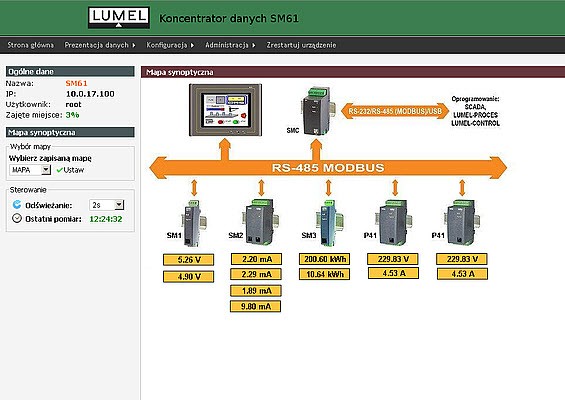This screenshot has height=400, width=565.
Task: Select last measurement time 12:24:32
Action: point(106,219)
